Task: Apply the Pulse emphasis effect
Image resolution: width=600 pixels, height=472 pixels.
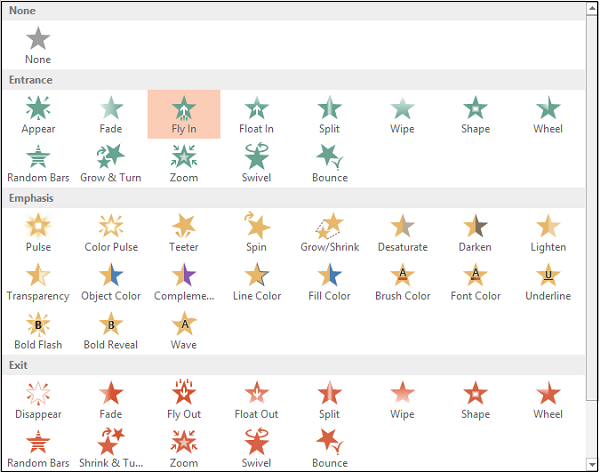Action: click(x=38, y=233)
